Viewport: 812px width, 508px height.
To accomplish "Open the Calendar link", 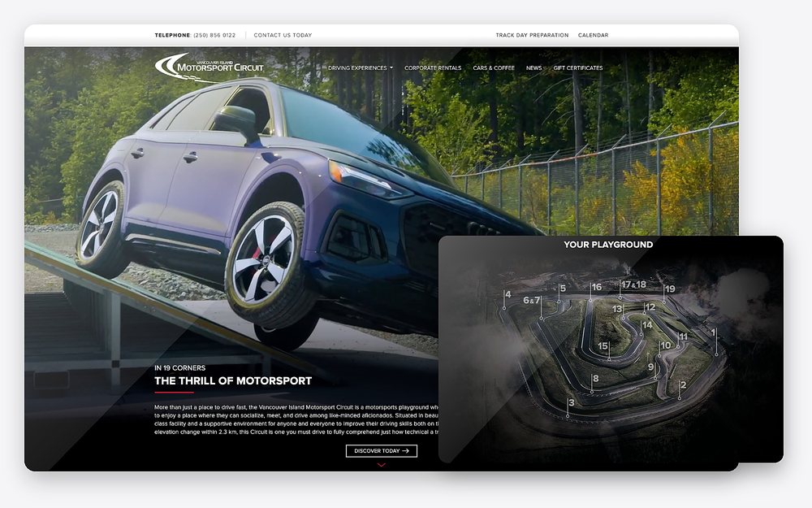I will pos(593,35).
